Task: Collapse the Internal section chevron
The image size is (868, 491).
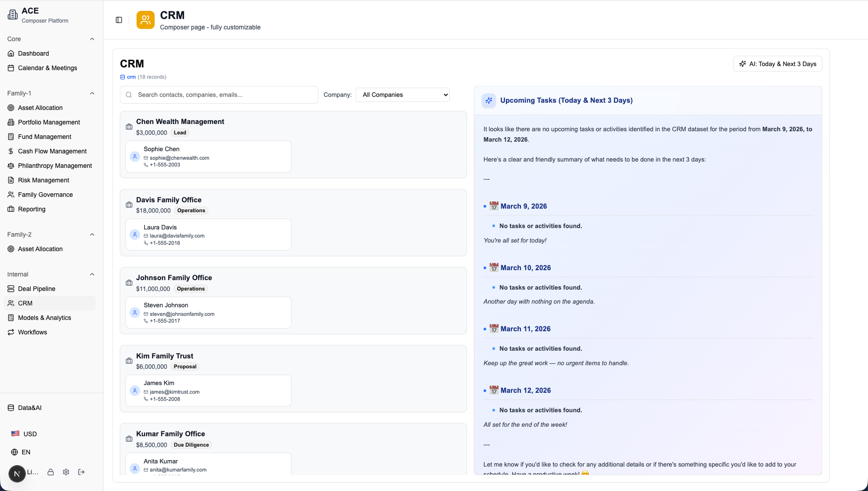Action: pos(92,274)
